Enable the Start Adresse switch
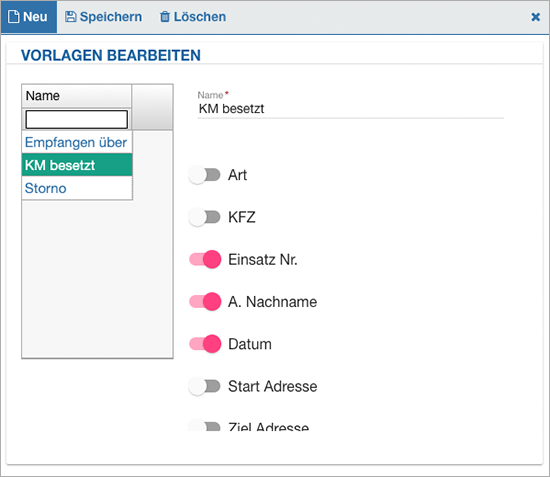Viewport: 550px width, 477px height. (204, 386)
